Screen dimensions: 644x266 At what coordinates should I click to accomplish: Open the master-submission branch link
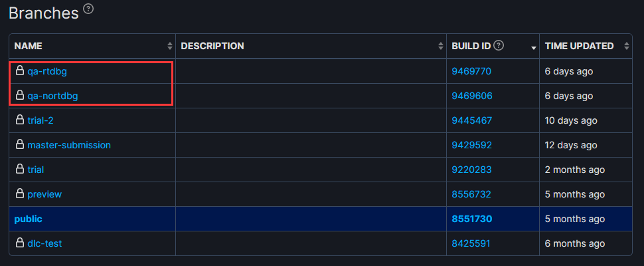pyautogui.click(x=69, y=145)
